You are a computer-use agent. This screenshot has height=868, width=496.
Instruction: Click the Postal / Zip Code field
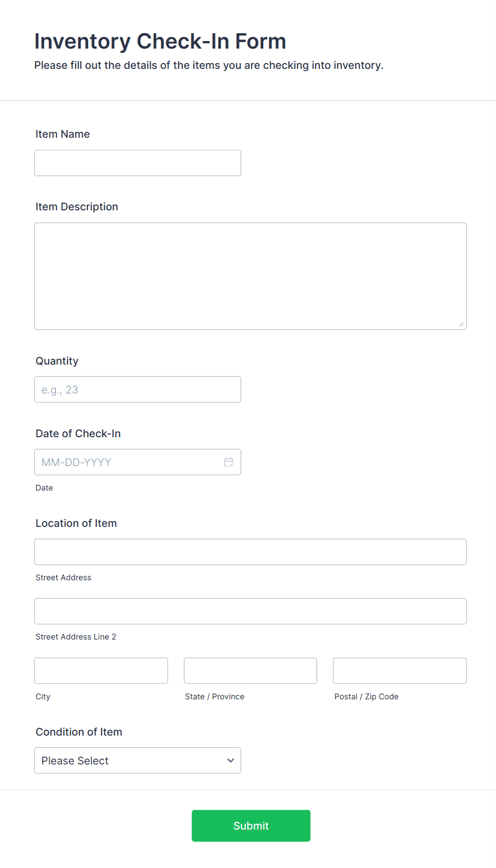click(x=399, y=670)
